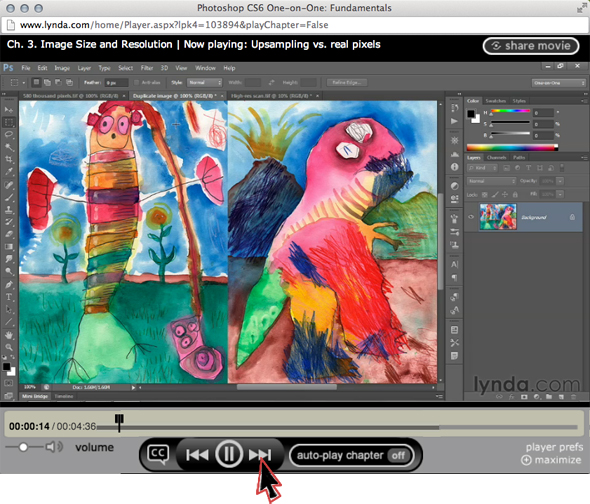Select the Pen tool
The height and width of the screenshot is (504, 590).
(9, 285)
